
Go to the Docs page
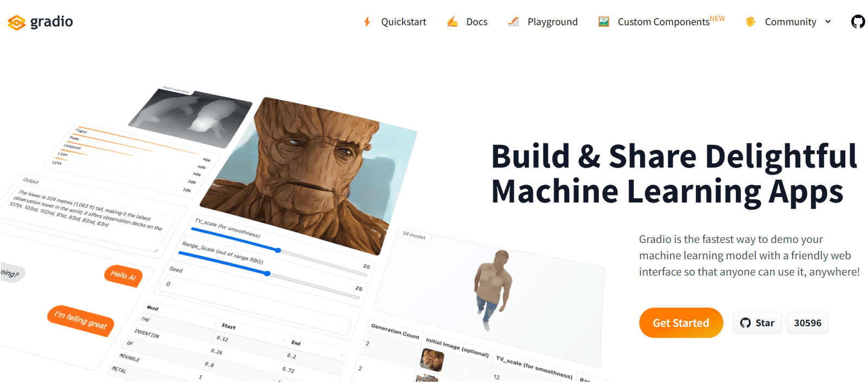pyautogui.click(x=476, y=22)
